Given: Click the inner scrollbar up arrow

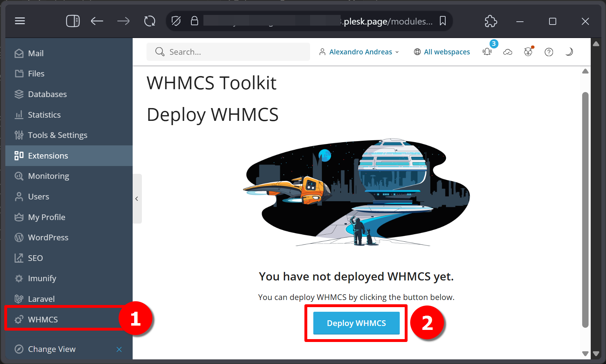Looking at the screenshot, I should tap(585, 71).
